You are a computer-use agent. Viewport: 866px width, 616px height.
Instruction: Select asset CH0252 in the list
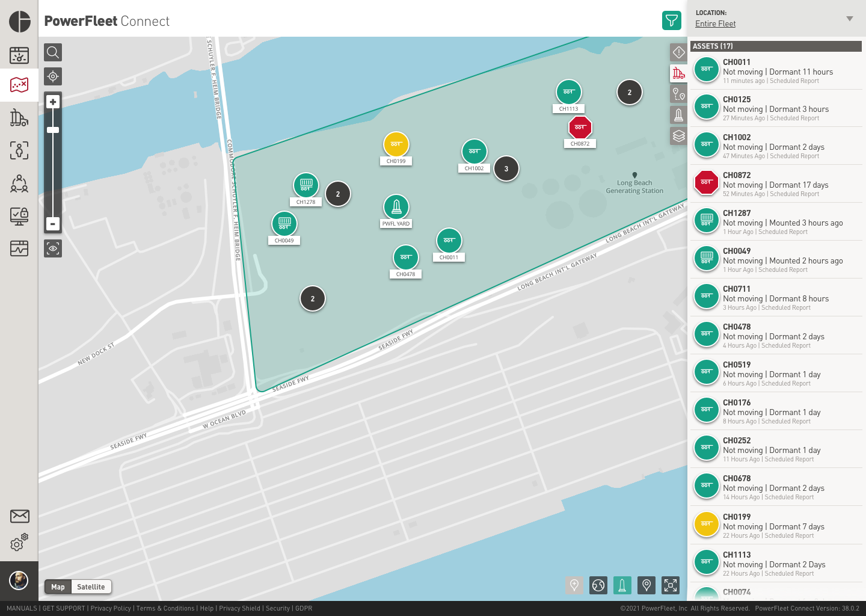(x=776, y=449)
